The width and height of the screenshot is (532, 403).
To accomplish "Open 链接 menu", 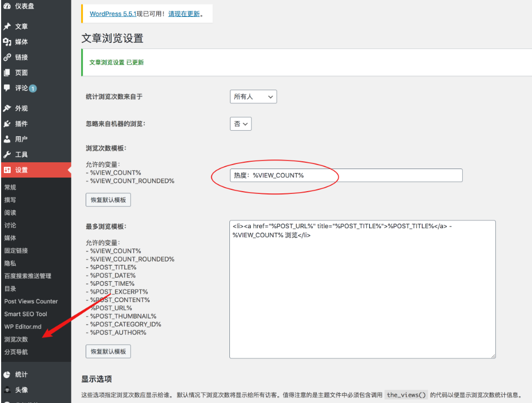I will (x=21, y=57).
